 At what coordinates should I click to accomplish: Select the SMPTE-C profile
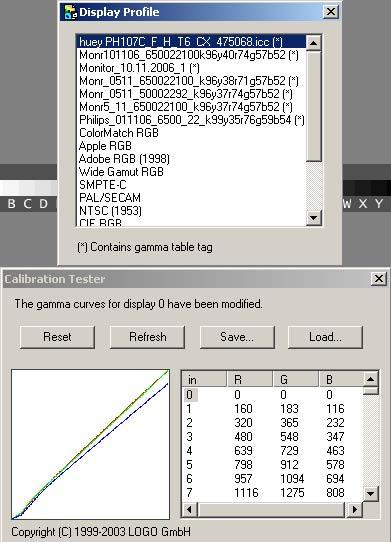(191, 185)
